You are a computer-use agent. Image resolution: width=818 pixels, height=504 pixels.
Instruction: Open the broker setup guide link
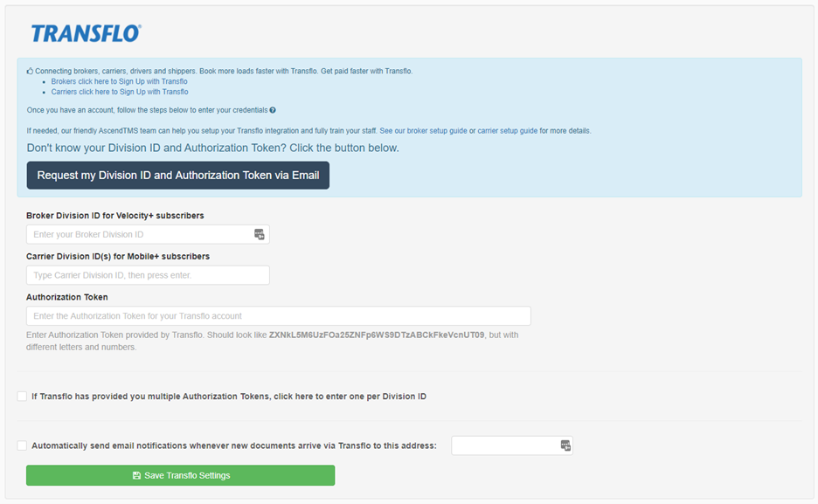[x=423, y=131]
